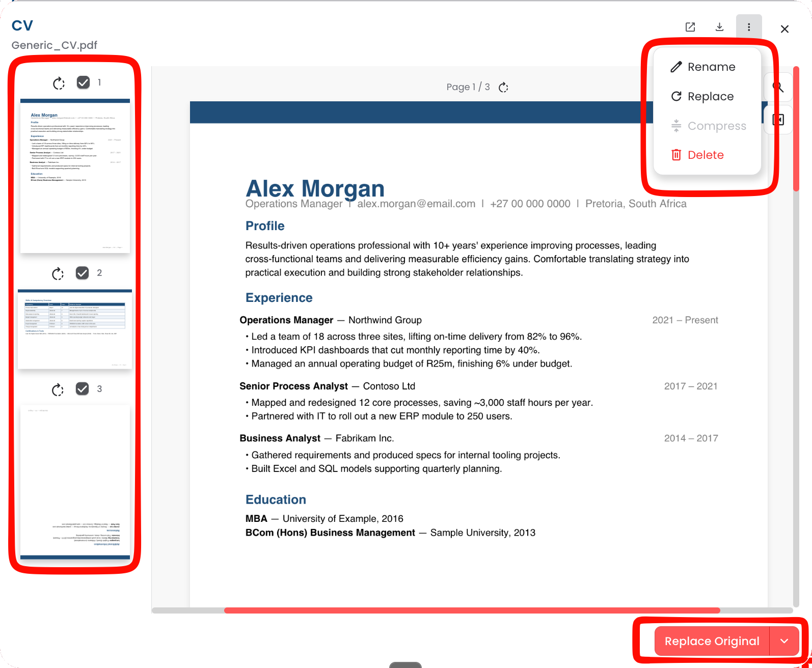Rotate page 3 thumbnail
The image size is (812, 668).
point(58,390)
